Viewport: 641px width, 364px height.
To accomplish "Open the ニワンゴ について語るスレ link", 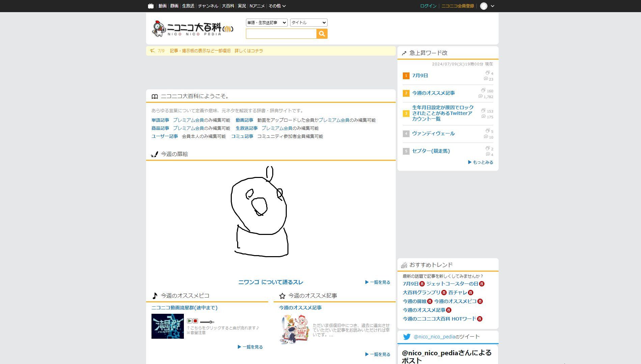I will click(x=271, y=282).
